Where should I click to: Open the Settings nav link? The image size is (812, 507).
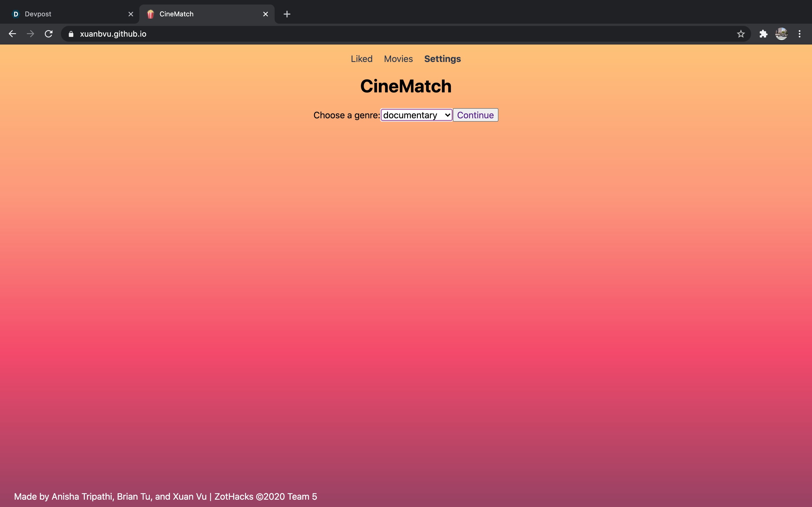coord(442,59)
